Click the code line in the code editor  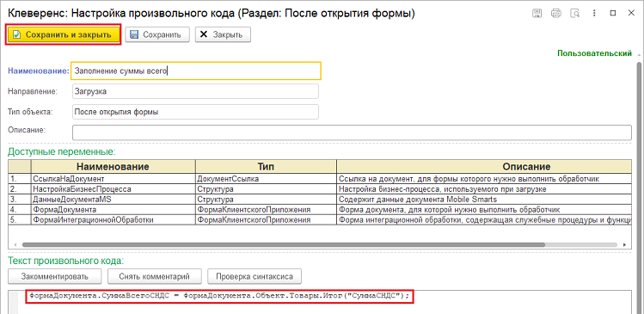pyautogui.click(x=220, y=296)
